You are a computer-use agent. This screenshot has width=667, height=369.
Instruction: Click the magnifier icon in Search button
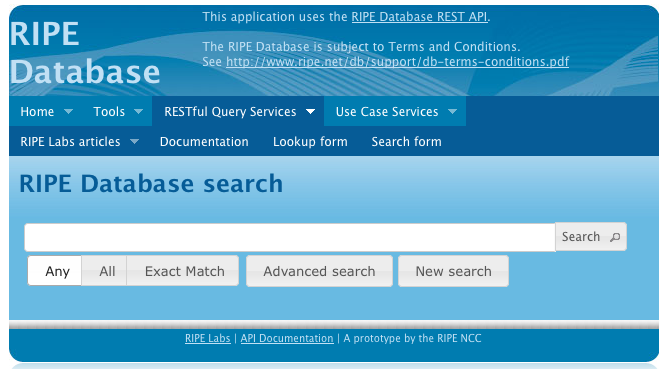(615, 237)
